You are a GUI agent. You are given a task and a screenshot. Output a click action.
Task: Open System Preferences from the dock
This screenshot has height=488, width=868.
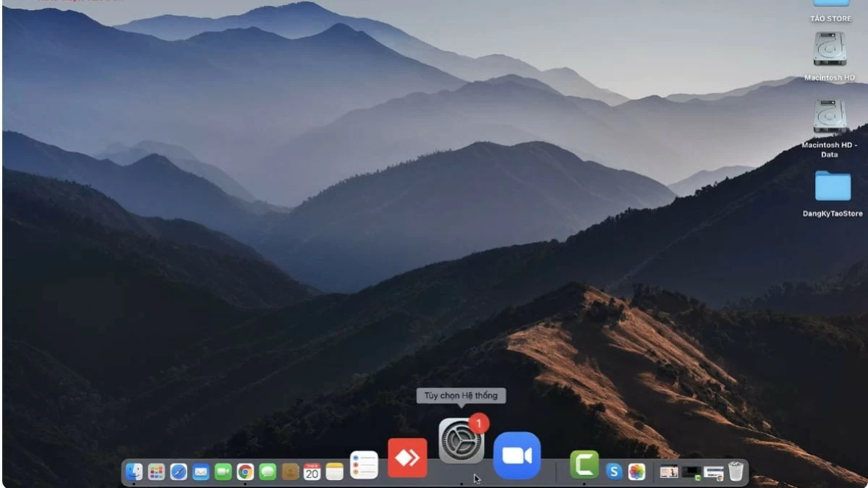click(x=461, y=441)
